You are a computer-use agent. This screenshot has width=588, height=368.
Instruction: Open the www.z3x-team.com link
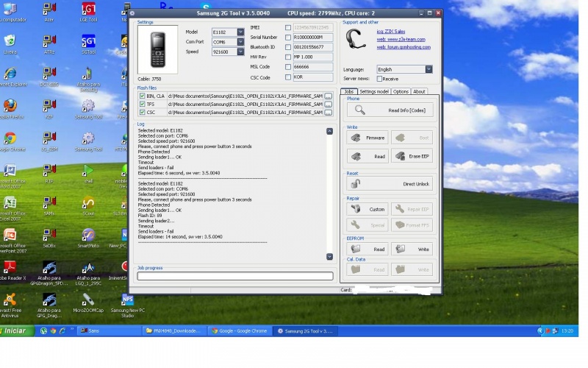401,40
